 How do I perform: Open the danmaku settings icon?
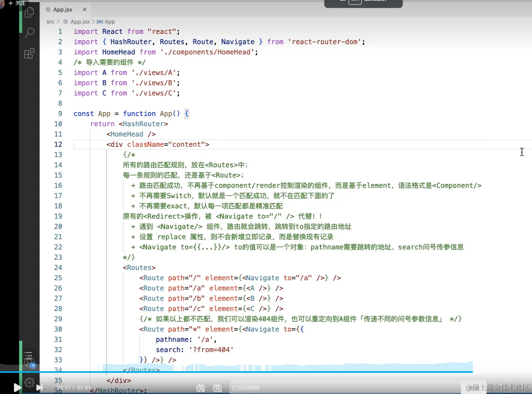tap(217, 388)
